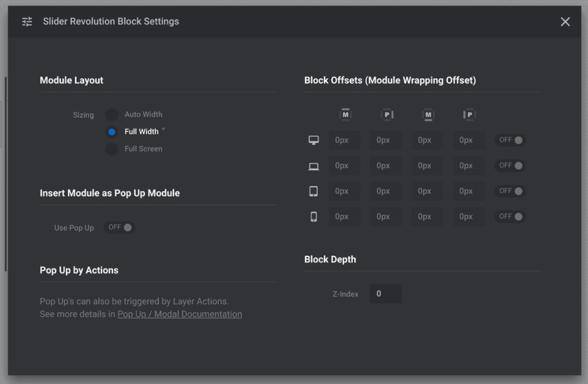Open the Pop Up / Modal Documentation link
The image size is (588, 384).
(x=180, y=314)
